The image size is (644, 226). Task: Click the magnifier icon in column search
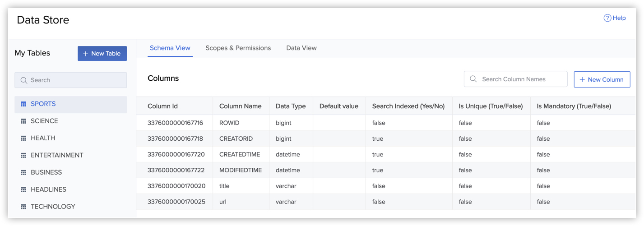tap(473, 79)
